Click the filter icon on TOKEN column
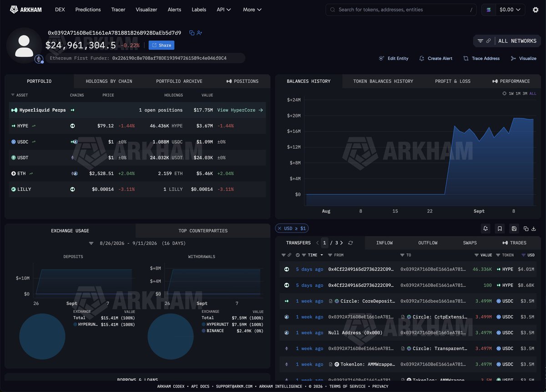This screenshot has height=392, width=546. pos(498,255)
